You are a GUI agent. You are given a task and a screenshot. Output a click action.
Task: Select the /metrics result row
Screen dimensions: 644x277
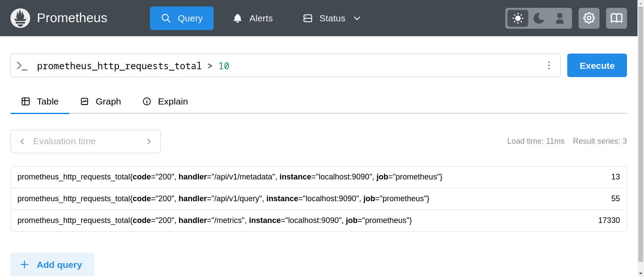(319, 221)
